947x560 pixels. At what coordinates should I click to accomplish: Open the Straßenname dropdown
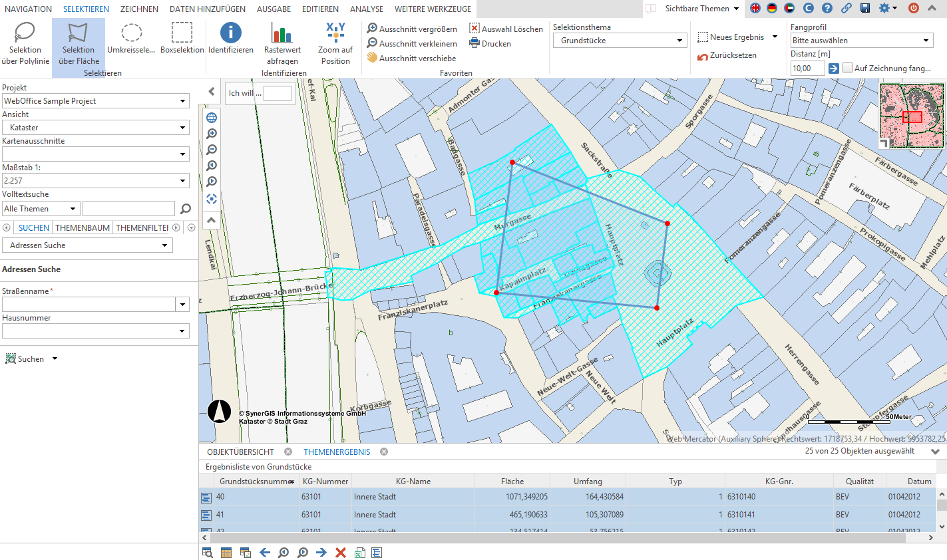[182, 304]
